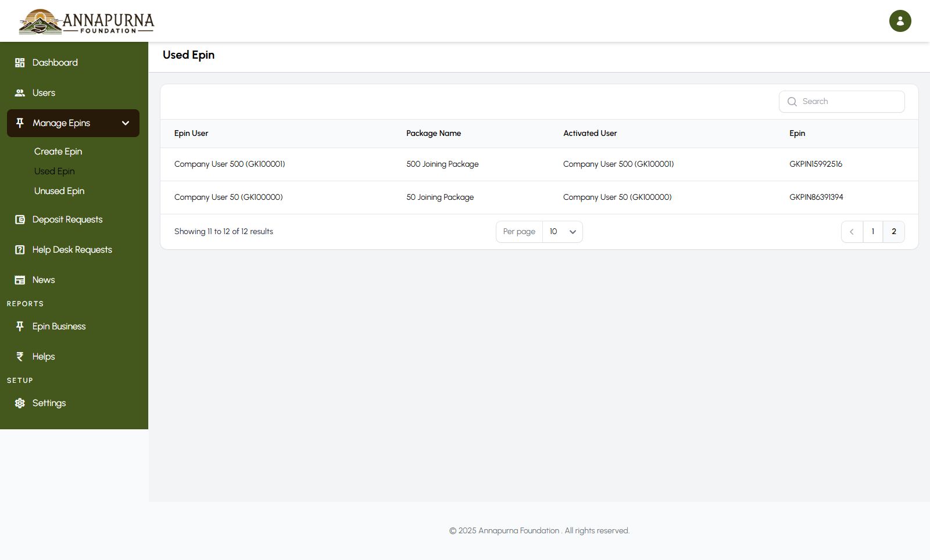Click the Epin User column header
Viewport: 930px width, 560px height.
[191, 134]
